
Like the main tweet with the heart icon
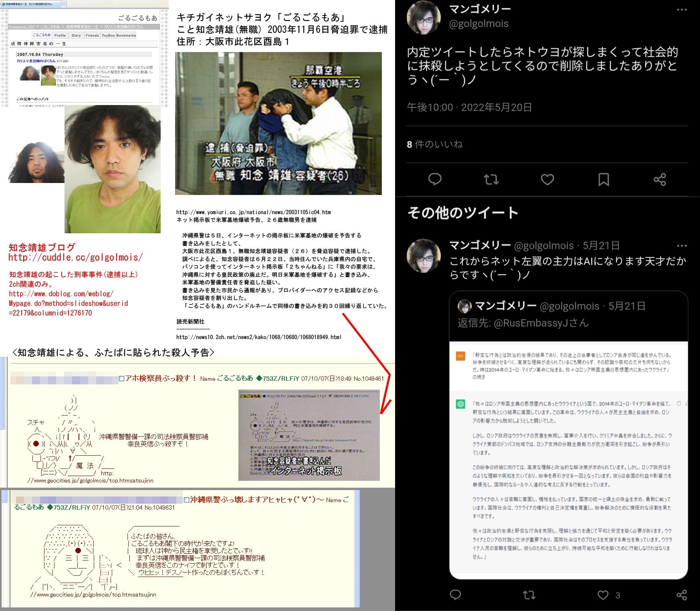click(x=547, y=179)
